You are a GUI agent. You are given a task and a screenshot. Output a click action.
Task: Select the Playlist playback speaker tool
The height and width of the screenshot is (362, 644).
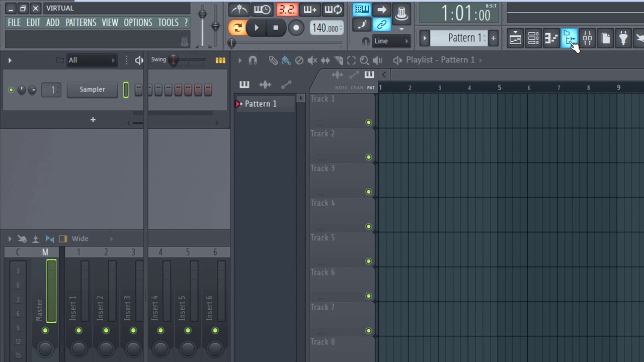377,60
